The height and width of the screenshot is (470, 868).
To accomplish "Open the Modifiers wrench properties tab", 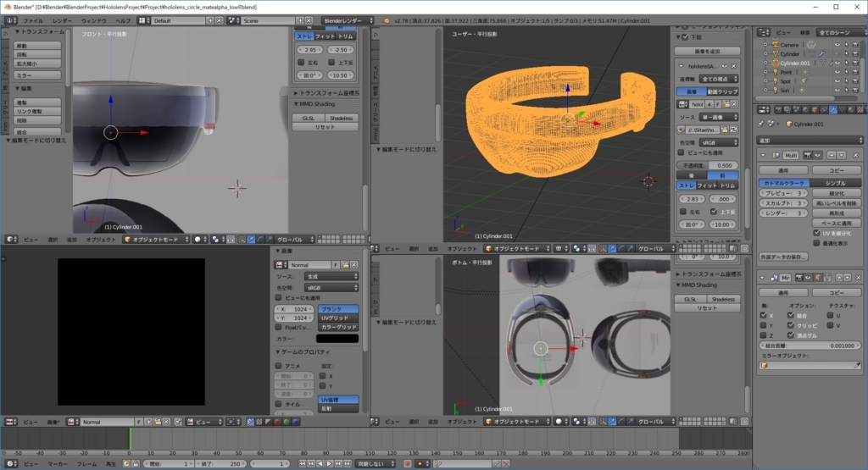I will pos(832,110).
